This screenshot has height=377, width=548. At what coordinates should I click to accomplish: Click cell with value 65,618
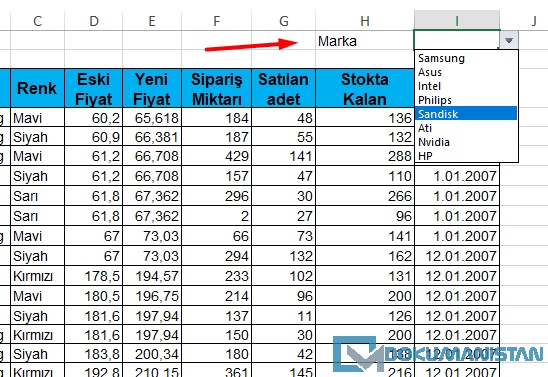click(x=152, y=117)
